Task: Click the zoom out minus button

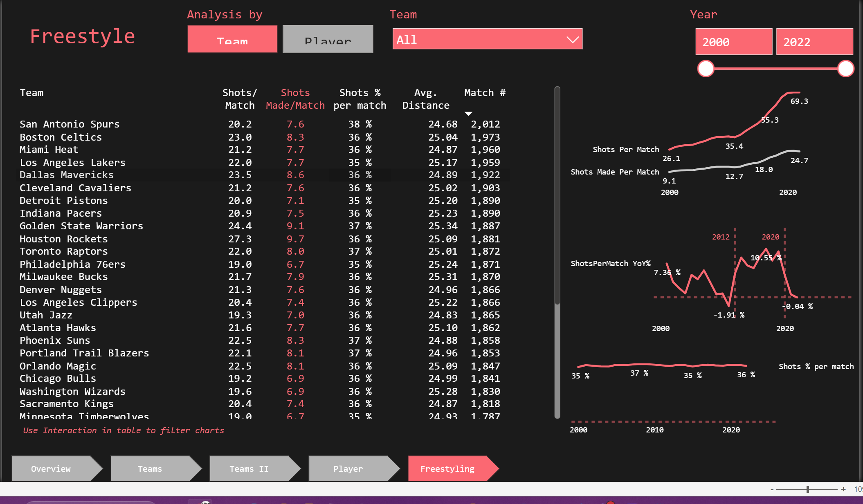Action: pos(772,489)
